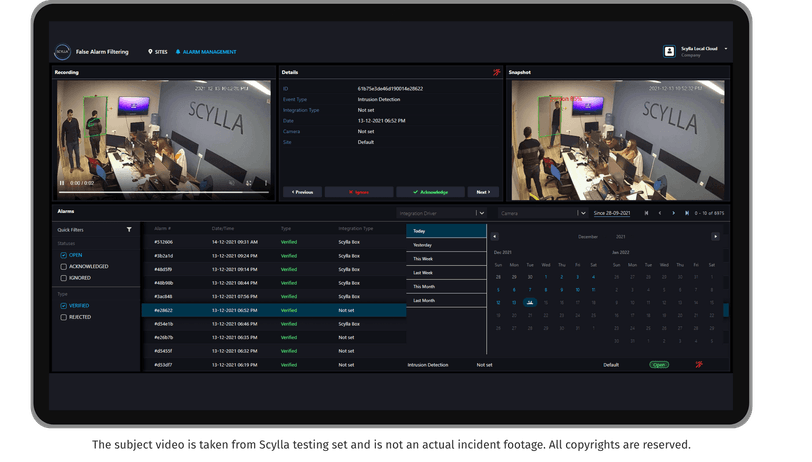Select alarm row #3ac848
Image resolution: width=812 pixels, height=462 pixels.
pos(274,296)
